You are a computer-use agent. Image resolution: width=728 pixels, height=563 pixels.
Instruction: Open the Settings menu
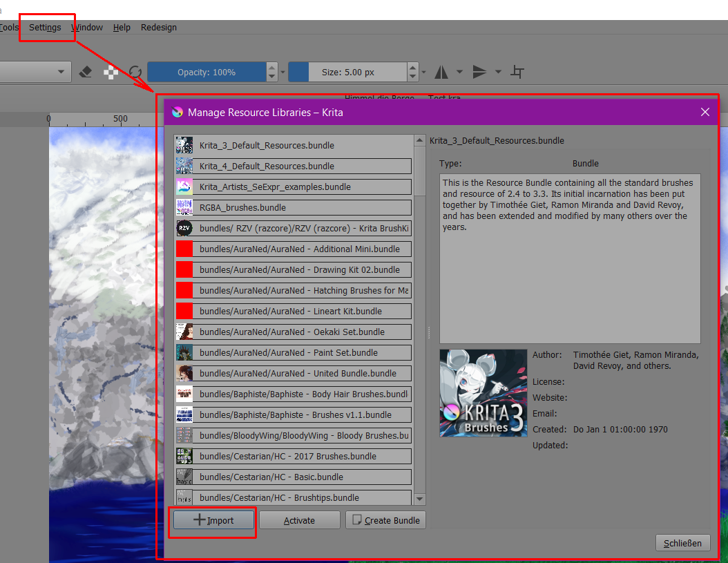(x=45, y=28)
